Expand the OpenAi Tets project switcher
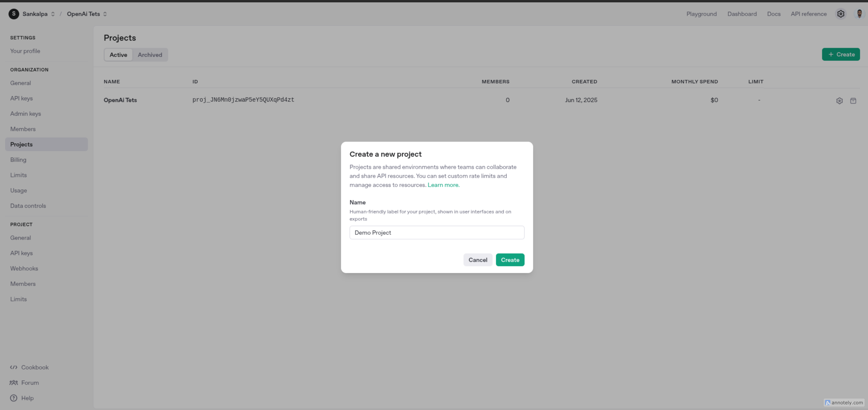868x410 pixels. [105, 14]
